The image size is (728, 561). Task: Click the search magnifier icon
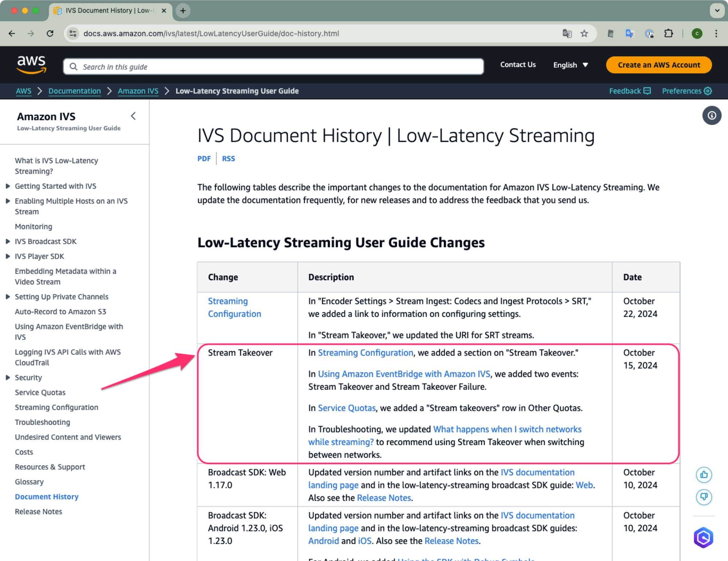pyautogui.click(x=74, y=67)
